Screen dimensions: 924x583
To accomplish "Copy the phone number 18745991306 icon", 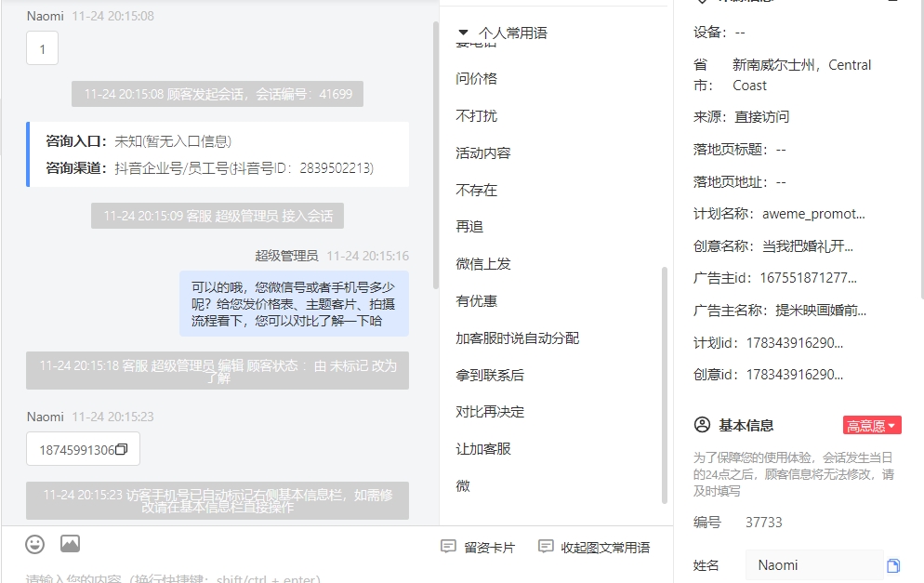I will point(122,449).
